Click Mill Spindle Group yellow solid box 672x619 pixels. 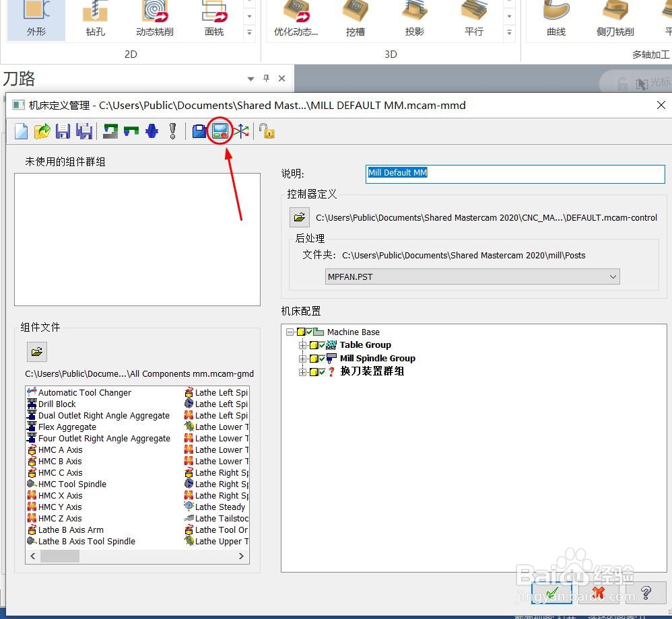click(x=314, y=358)
